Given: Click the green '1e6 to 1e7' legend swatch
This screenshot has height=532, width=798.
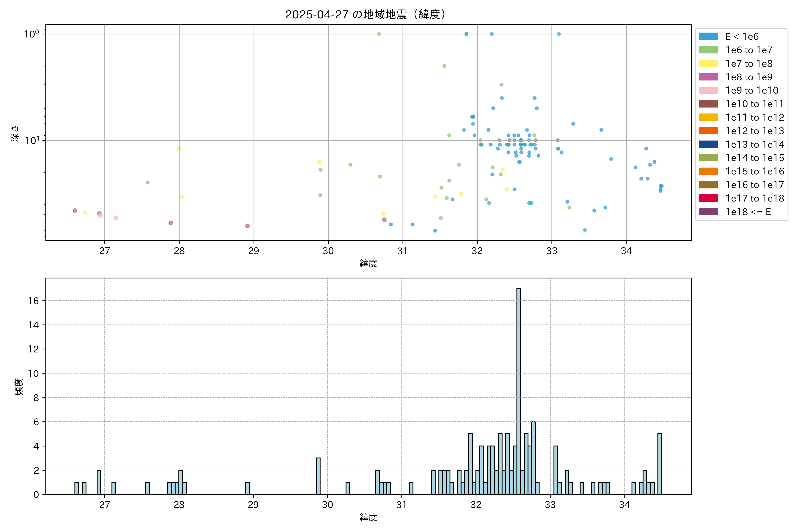Looking at the screenshot, I should coord(708,50).
